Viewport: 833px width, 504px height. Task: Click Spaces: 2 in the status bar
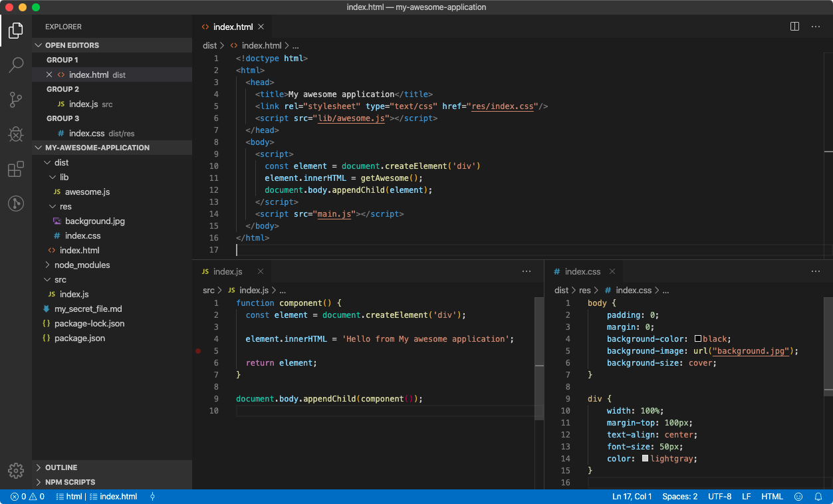click(679, 496)
